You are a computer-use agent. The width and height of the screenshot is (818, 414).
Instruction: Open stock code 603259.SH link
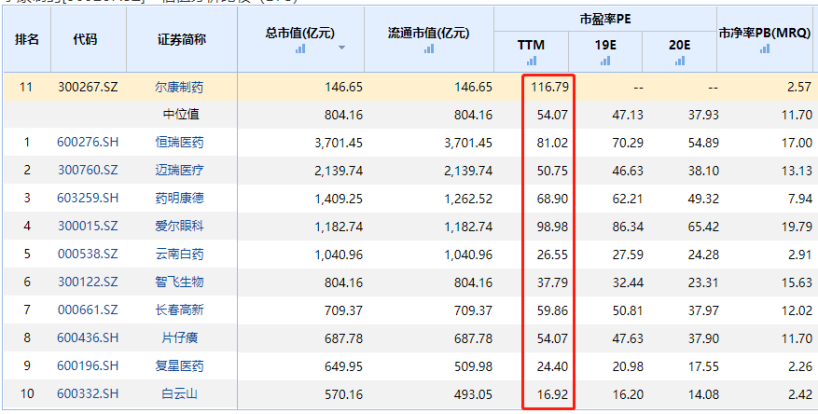pos(88,198)
